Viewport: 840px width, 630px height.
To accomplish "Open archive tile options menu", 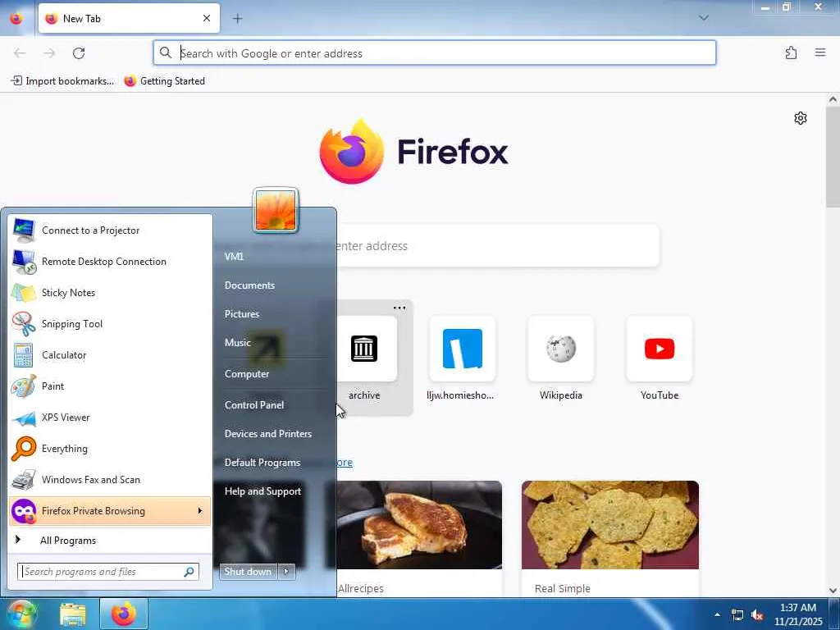I will click(x=399, y=308).
